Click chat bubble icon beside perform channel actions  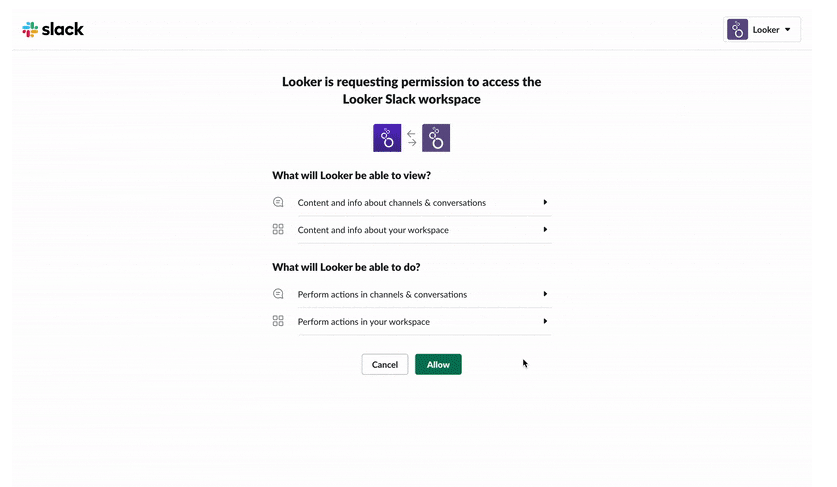coord(278,294)
